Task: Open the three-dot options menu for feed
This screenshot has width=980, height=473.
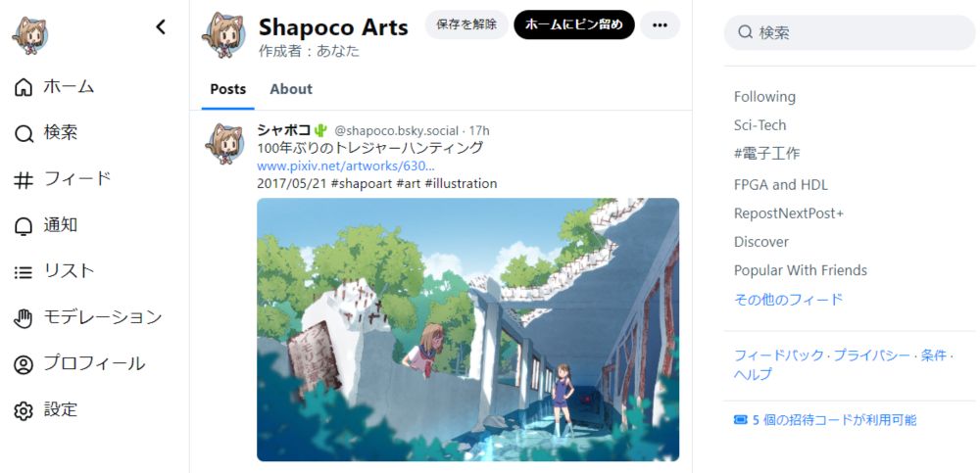Action: 660,25
